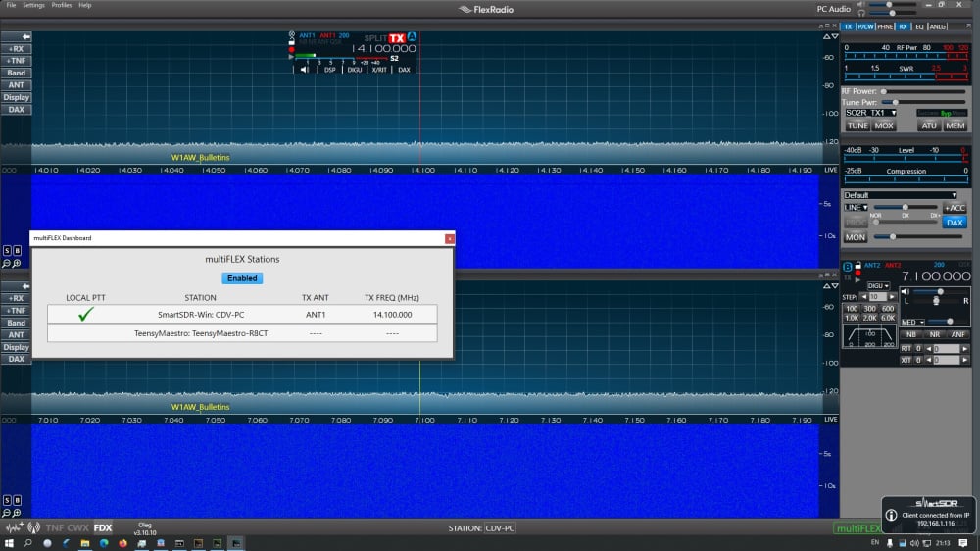Toggle the NB noise blanker
980x551 pixels.
pyautogui.click(x=911, y=334)
